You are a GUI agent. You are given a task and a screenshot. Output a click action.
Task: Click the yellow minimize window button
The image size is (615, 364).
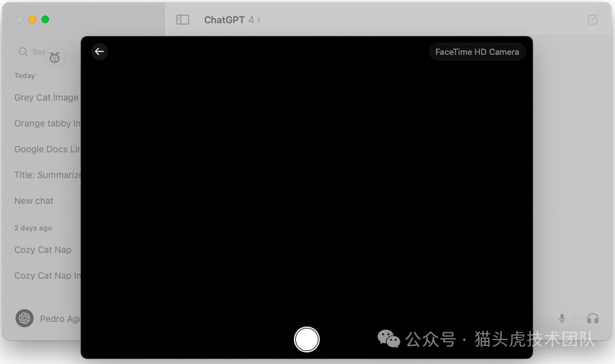click(x=32, y=19)
